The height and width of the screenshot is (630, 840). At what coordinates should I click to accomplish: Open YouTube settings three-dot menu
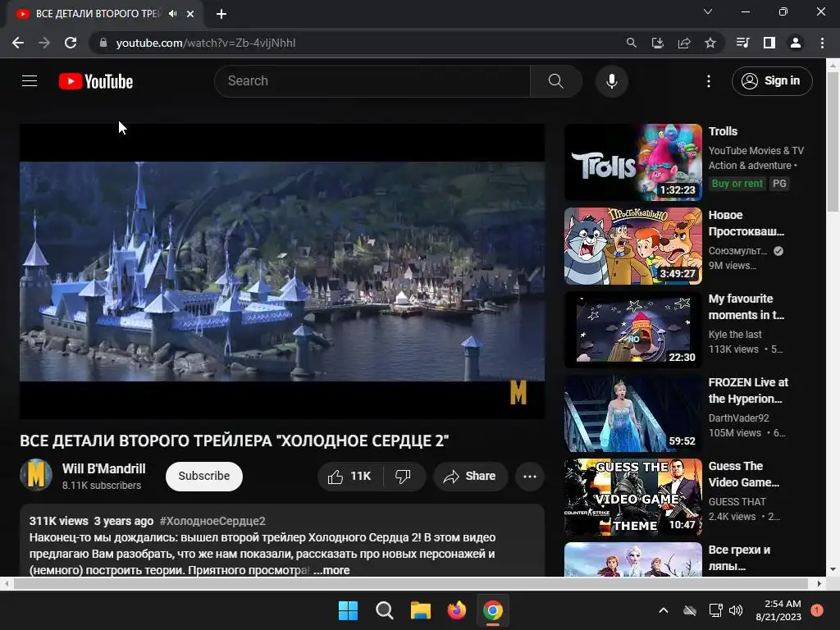[709, 81]
